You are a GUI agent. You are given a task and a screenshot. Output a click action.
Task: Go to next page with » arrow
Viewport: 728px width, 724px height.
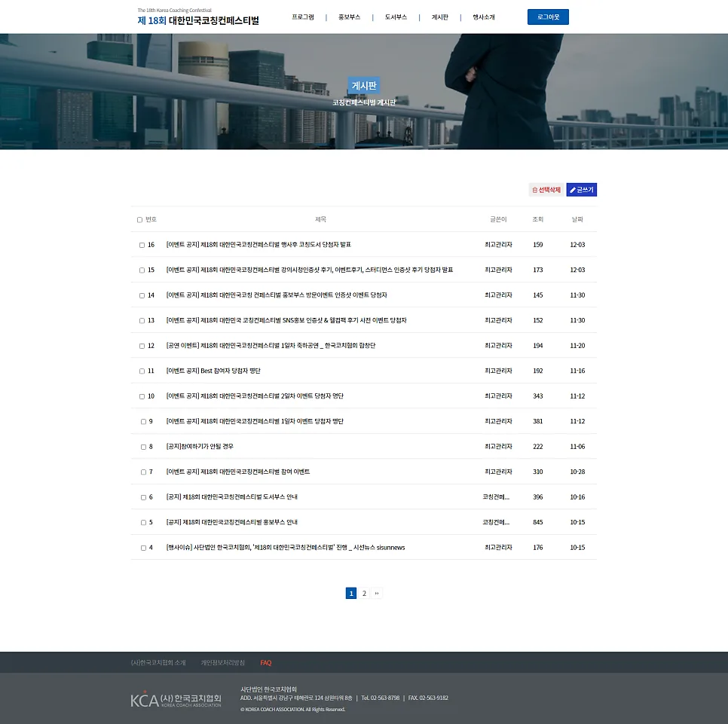point(377,593)
